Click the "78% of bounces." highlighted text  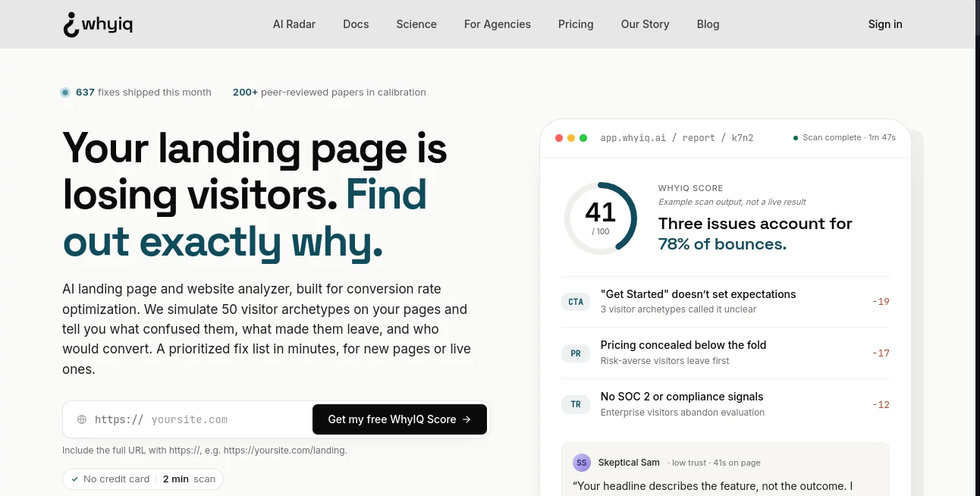click(x=722, y=244)
